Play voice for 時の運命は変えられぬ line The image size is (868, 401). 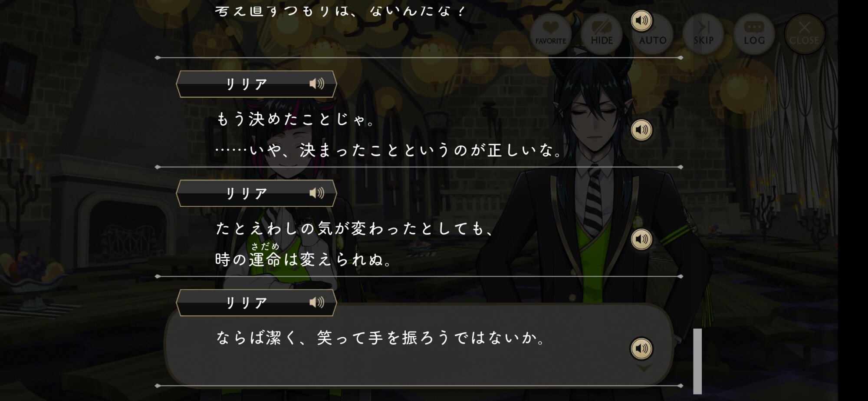tap(641, 239)
